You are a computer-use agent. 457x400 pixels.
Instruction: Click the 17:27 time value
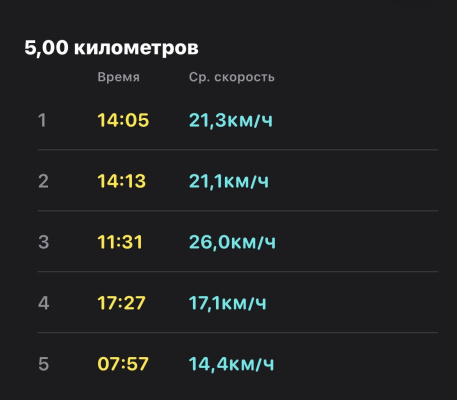(121, 303)
